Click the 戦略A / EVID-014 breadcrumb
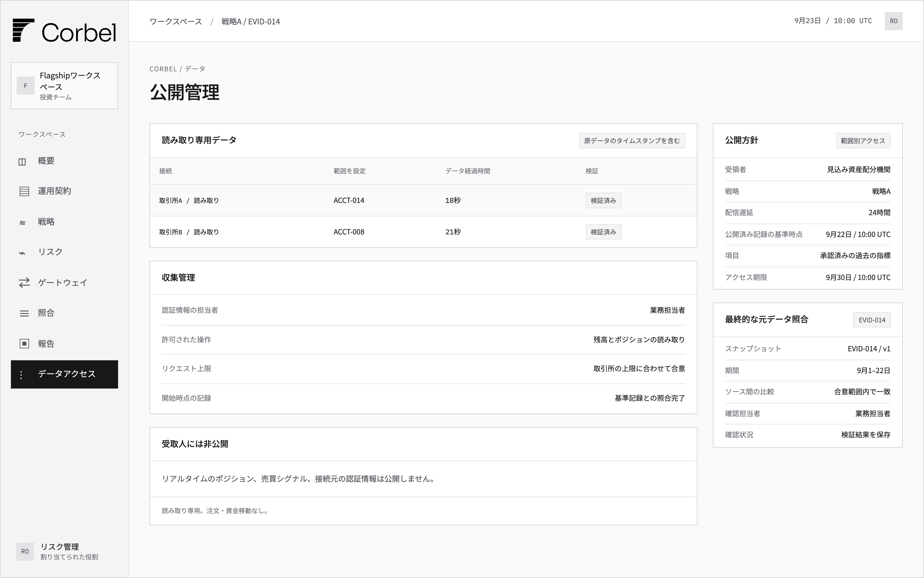 point(250,21)
